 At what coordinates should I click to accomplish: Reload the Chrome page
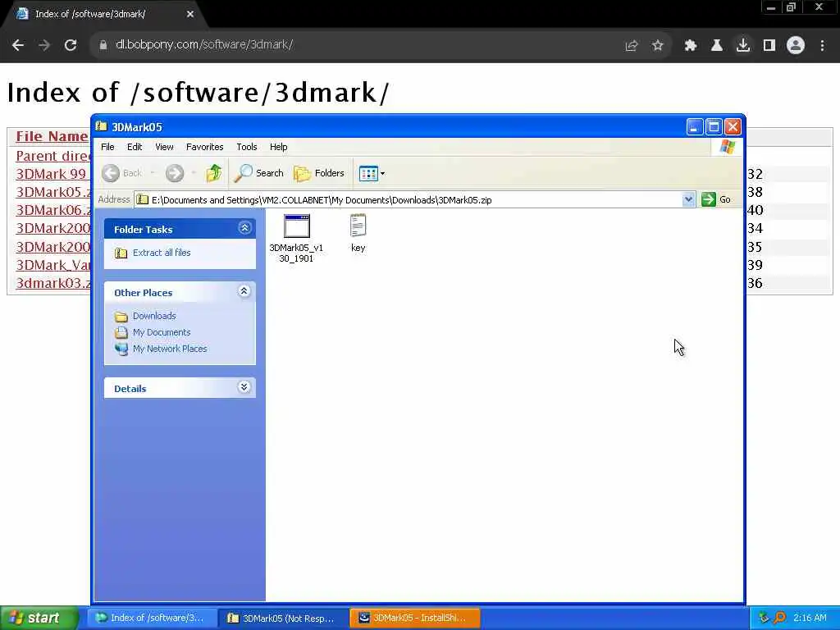click(71, 45)
